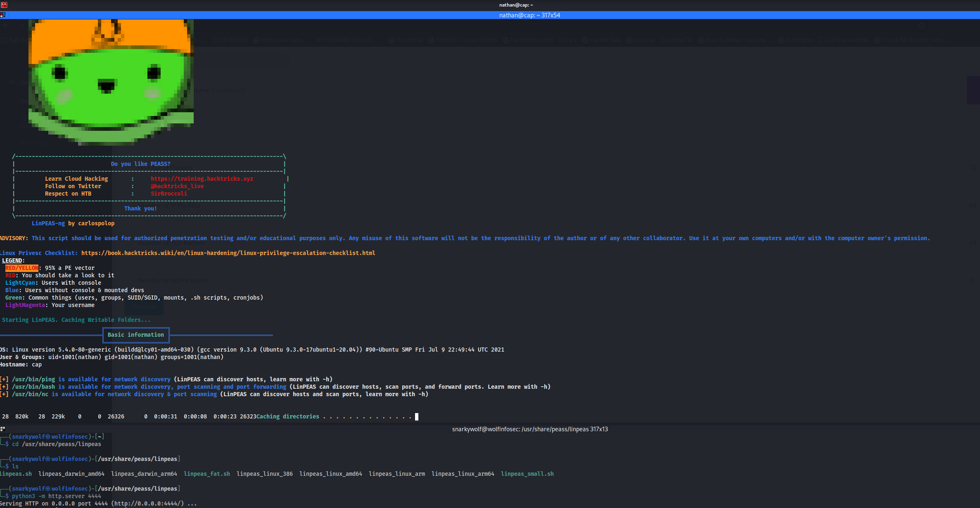This screenshot has height=508, width=980.
Task: Click the 'OS: Linux version 5.4.0-80-generic' line
Action: 252,350
